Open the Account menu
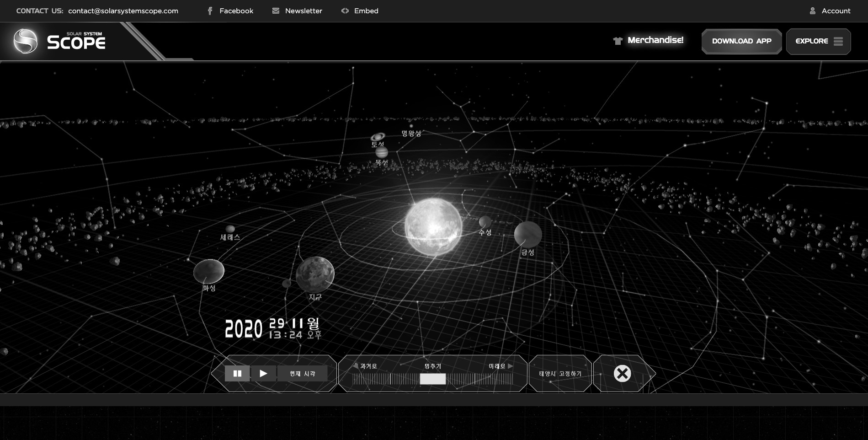The image size is (868, 440). coord(830,11)
